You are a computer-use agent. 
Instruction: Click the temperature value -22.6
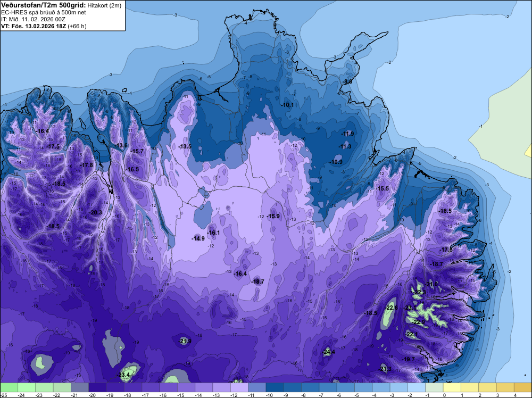click(391, 308)
